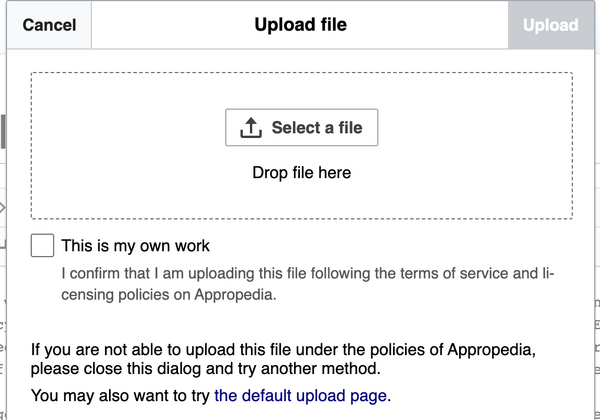This screenshot has height=420, width=600.
Task: Click 'please close this dialog' sentence
Action: (205, 369)
